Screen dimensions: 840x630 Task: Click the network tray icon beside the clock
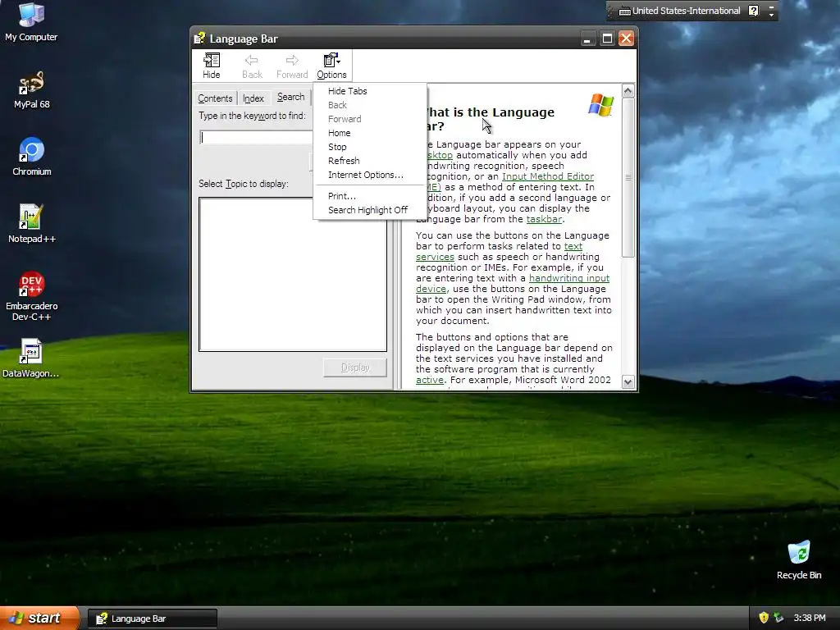click(778, 618)
